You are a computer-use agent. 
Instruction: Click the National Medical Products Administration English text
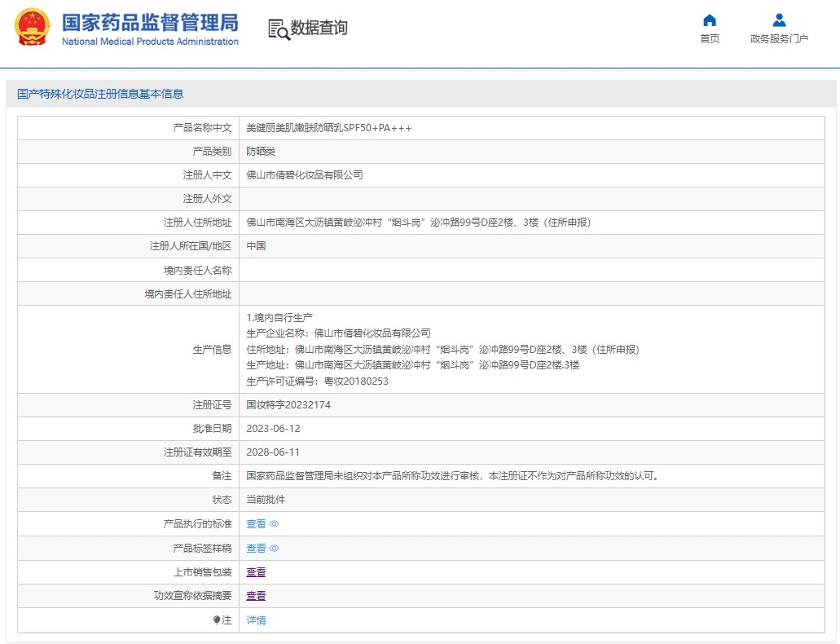(x=150, y=42)
